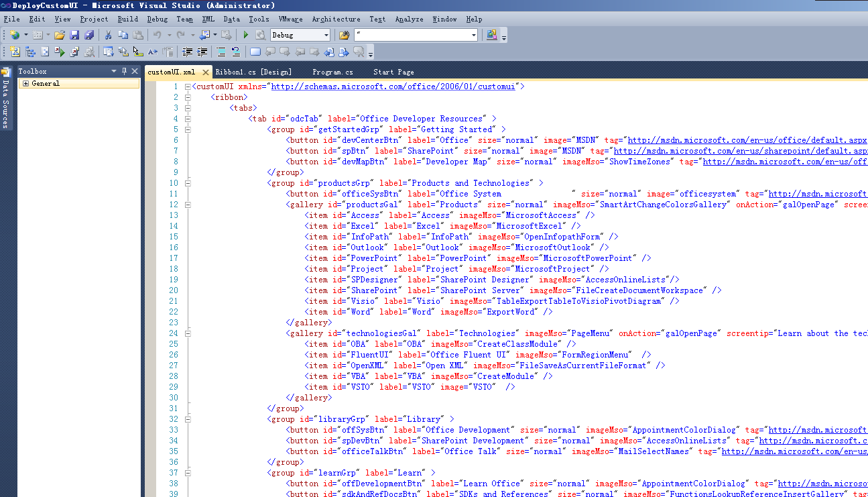
Task: Open the XML menu
Action: click(x=208, y=19)
